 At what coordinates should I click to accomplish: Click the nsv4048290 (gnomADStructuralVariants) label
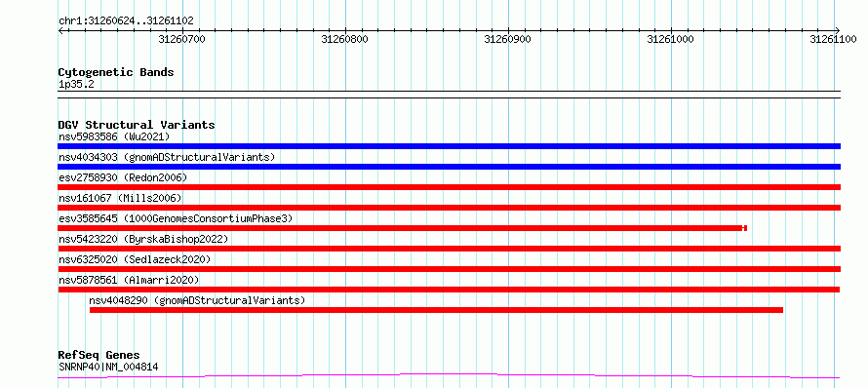coord(197,300)
